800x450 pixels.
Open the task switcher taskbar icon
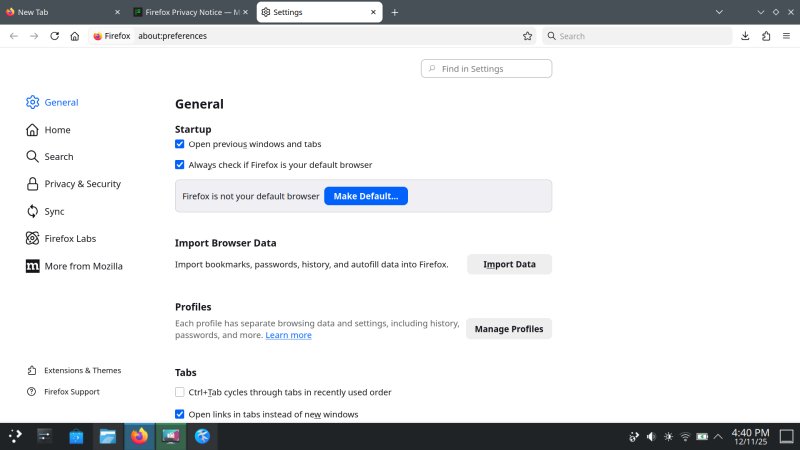[x=45, y=436]
